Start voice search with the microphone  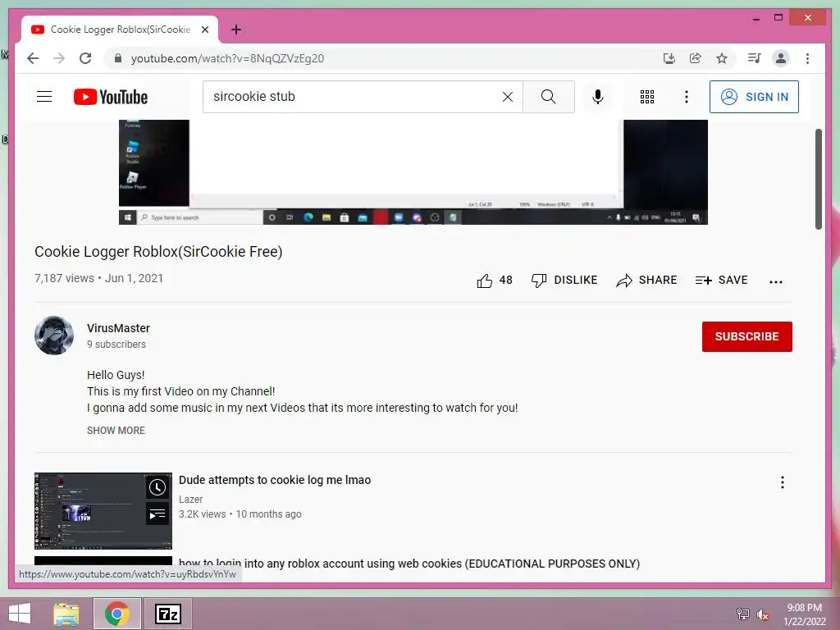[x=598, y=97]
